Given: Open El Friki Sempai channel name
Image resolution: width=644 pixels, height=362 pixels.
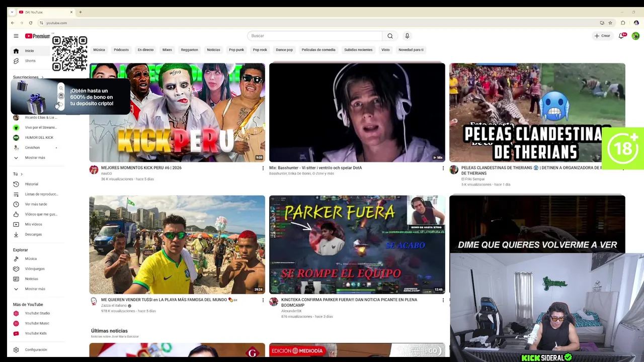Looking at the screenshot, I should [473, 179].
